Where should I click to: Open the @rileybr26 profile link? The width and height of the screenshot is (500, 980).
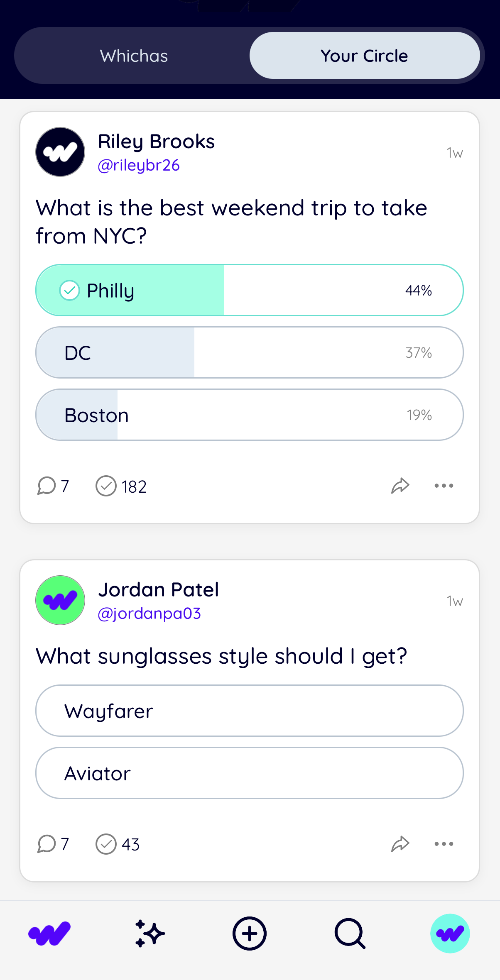pyautogui.click(x=139, y=165)
